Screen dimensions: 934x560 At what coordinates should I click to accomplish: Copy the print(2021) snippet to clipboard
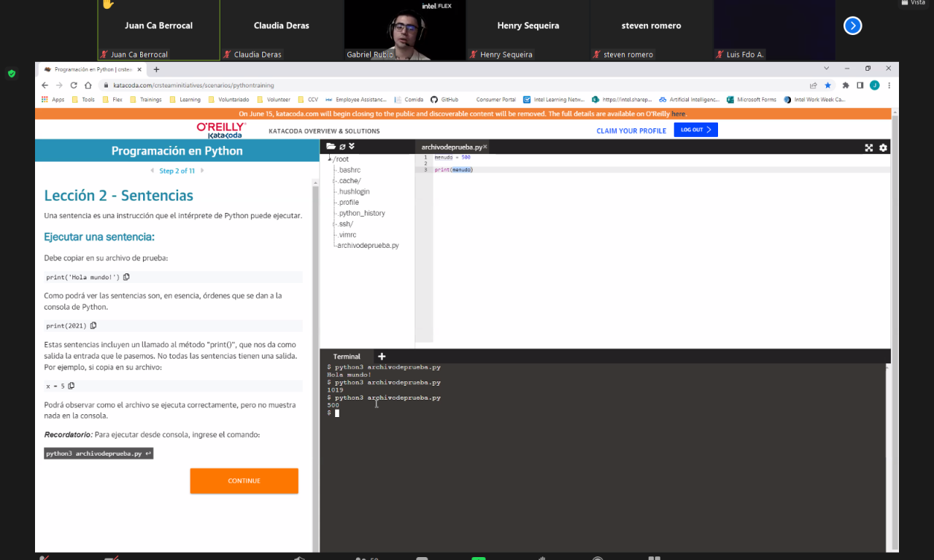(x=93, y=326)
